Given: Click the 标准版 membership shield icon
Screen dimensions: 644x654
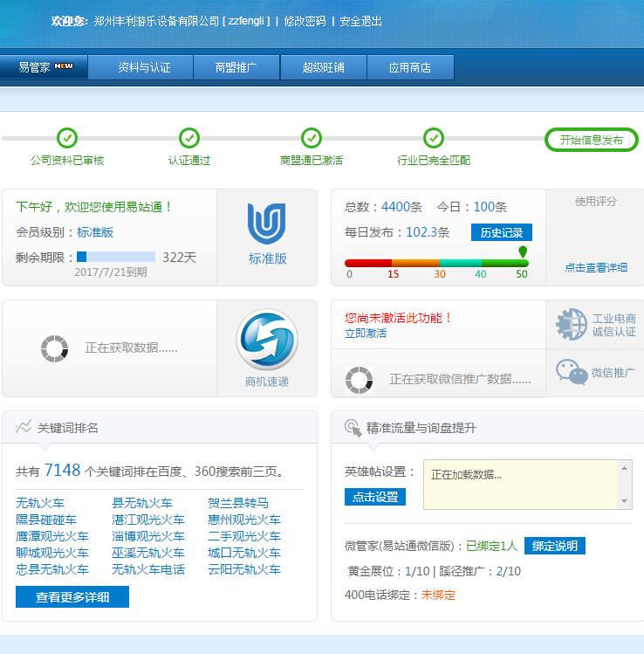Looking at the screenshot, I should (x=267, y=224).
